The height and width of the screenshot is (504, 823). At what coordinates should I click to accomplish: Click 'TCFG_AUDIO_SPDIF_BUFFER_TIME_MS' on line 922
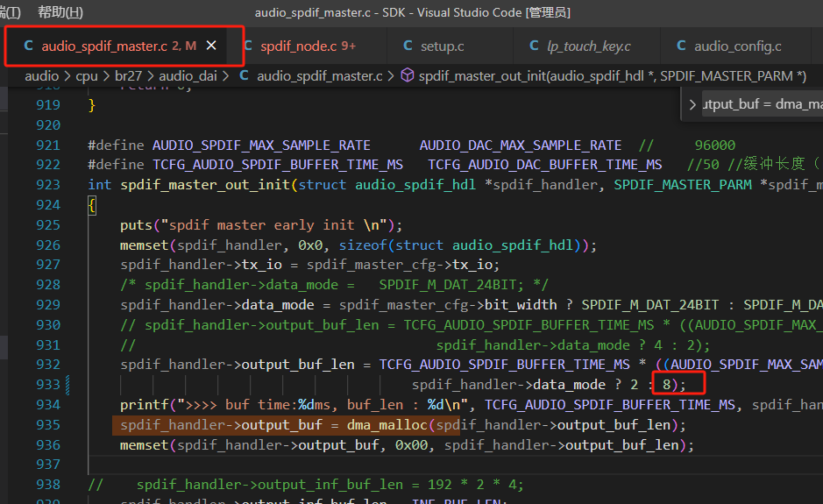tap(278, 165)
